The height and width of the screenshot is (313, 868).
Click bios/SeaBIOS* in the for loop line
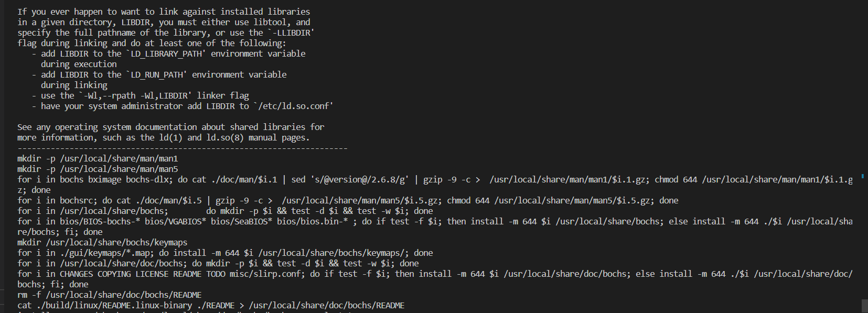(241, 221)
